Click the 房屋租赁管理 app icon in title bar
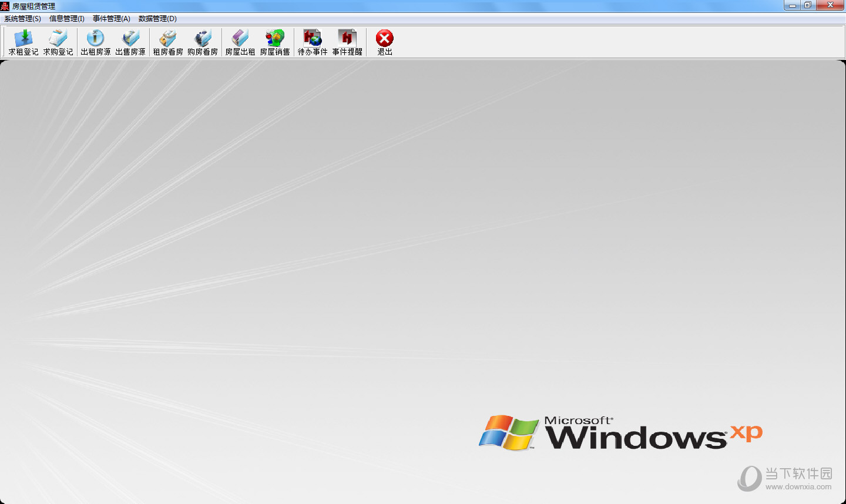Viewport: 846px width, 504px height. 5,6
